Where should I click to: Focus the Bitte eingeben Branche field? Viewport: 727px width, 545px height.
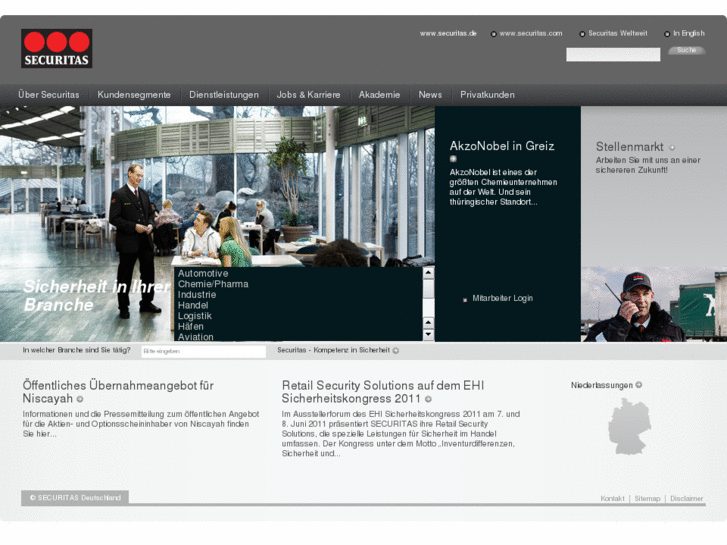click(204, 352)
